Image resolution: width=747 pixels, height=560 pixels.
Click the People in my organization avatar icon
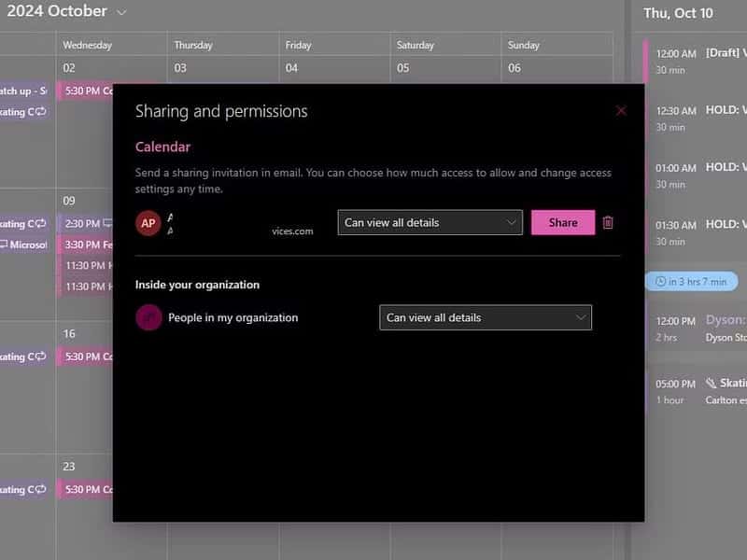[x=148, y=317]
